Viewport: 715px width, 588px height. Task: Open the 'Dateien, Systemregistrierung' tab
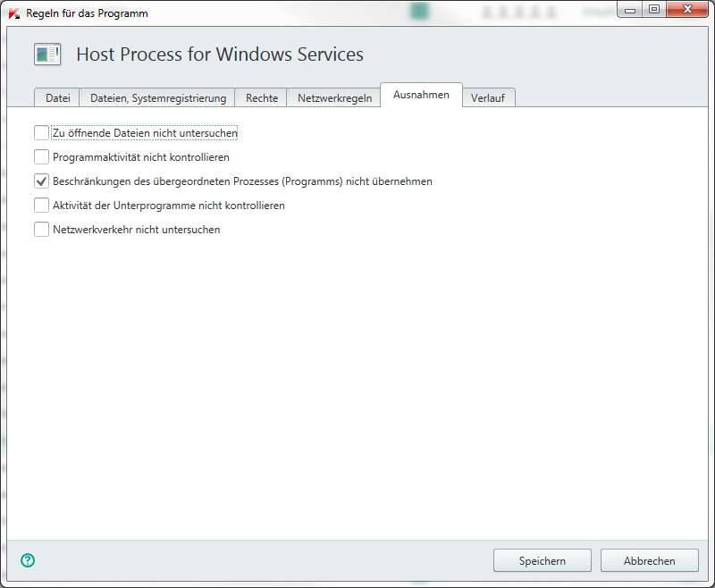158,98
